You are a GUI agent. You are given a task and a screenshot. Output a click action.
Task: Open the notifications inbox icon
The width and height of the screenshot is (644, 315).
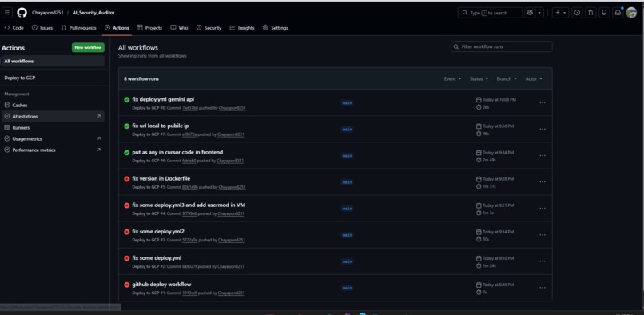tap(618, 13)
